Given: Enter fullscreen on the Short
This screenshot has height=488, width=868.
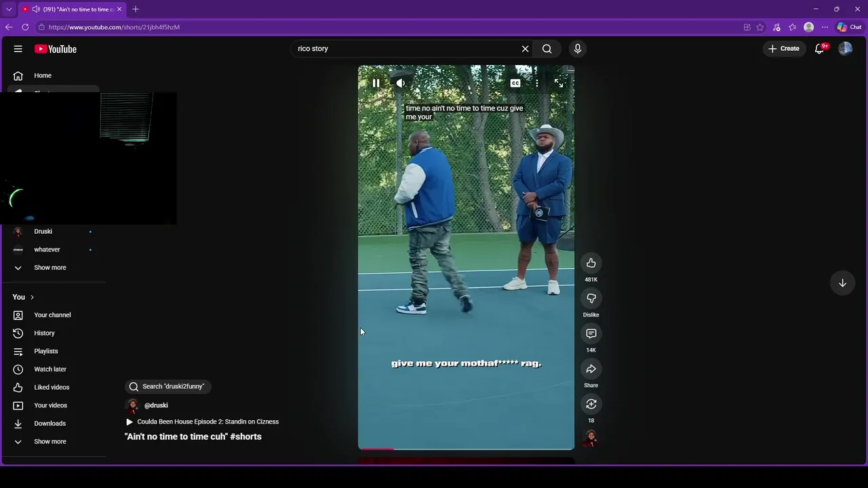Looking at the screenshot, I should 559,83.
